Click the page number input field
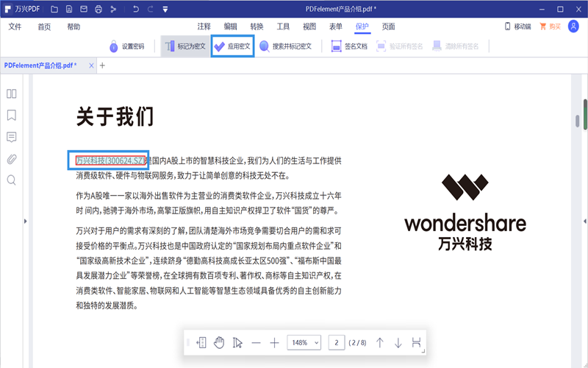This screenshot has height=368, width=588. pos(337,342)
